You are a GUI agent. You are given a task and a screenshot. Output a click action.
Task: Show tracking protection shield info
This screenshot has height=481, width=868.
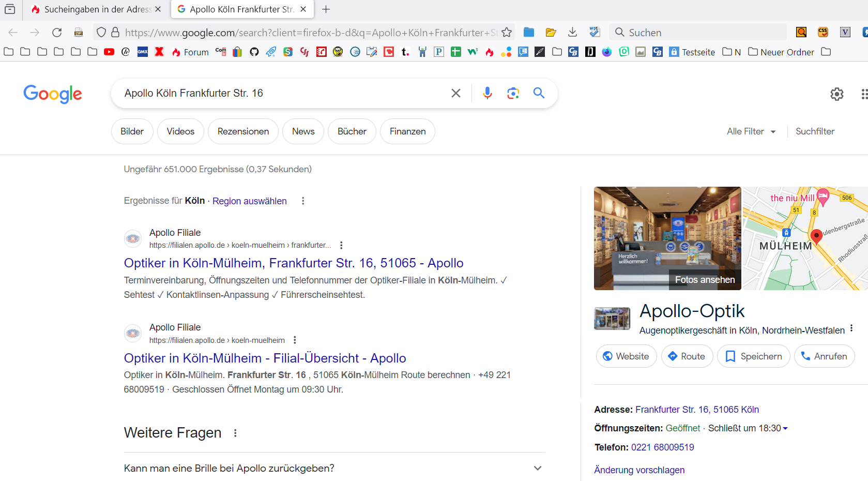(101, 33)
